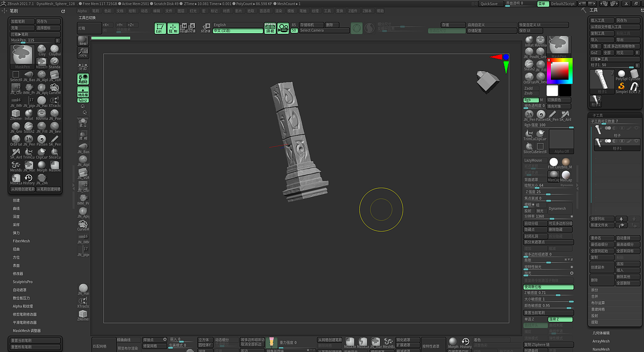Pick the SliceCurve brush near the Alpha box
Image resolution: width=644 pixels, height=352 pixels.
click(529, 148)
